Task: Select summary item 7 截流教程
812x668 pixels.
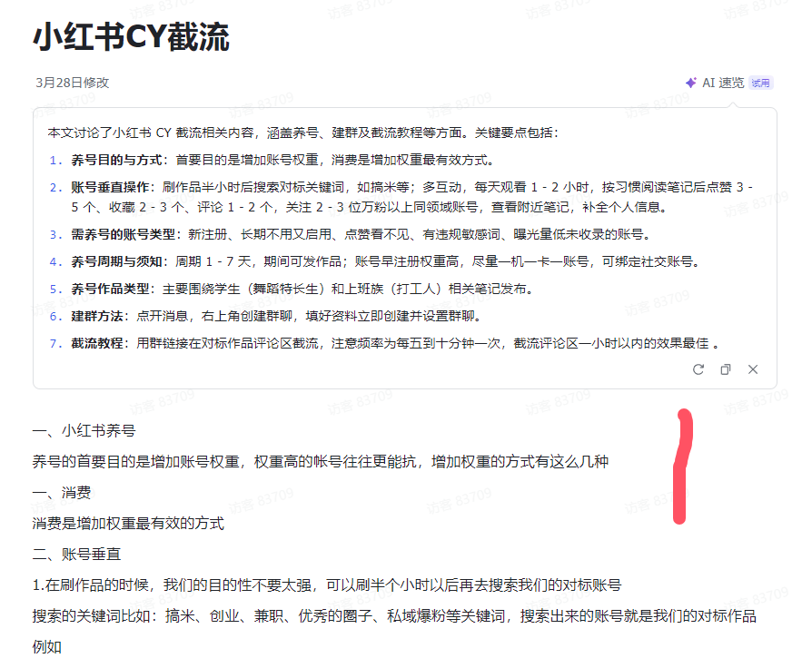Action: click(x=100, y=344)
